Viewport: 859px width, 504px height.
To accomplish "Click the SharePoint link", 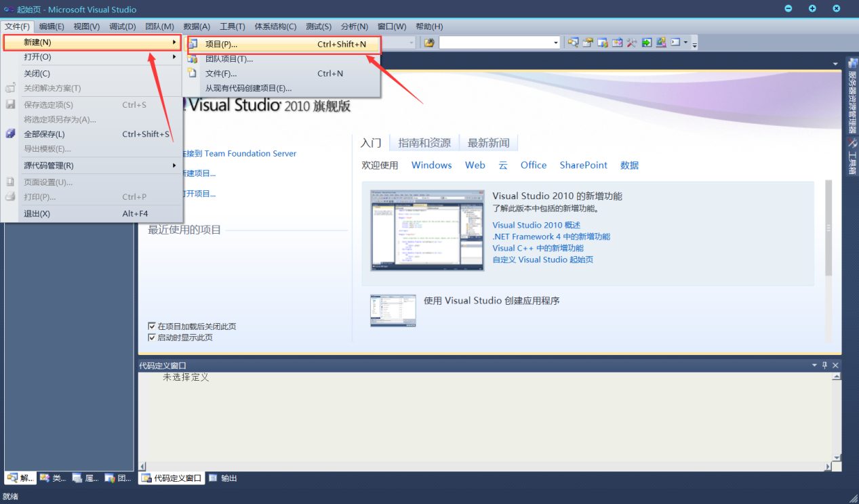I will pos(583,165).
